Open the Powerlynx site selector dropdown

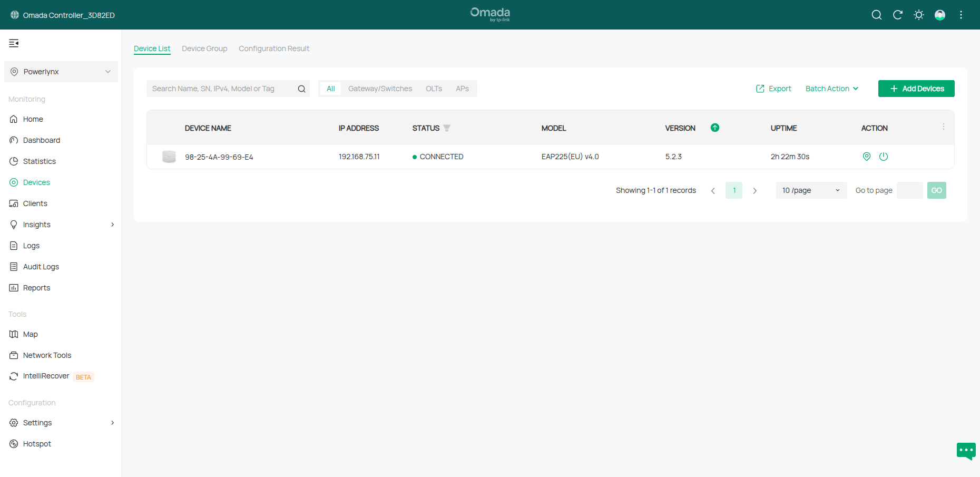click(x=61, y=72)
